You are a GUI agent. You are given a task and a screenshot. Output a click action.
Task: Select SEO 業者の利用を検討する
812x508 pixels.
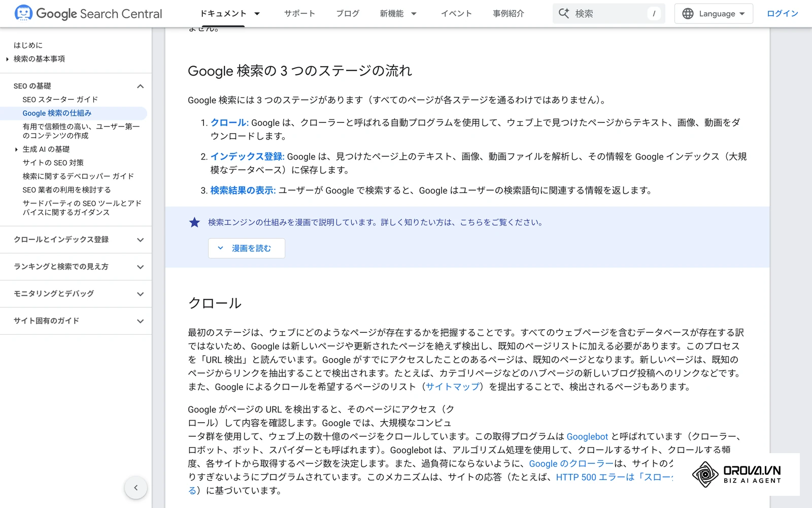(x=66, y=190)
